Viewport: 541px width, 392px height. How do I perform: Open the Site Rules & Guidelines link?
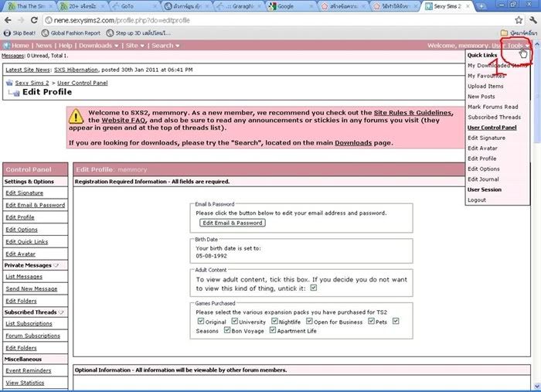coord(413,113)
